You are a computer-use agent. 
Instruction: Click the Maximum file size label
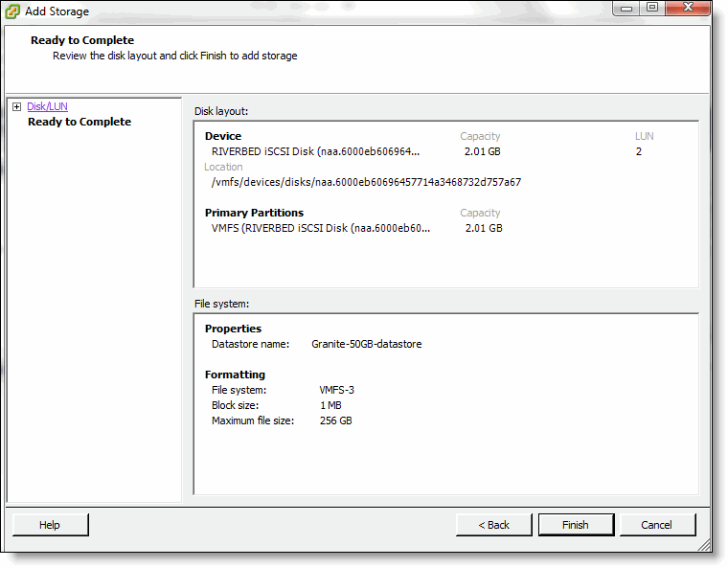coord(253,420)
